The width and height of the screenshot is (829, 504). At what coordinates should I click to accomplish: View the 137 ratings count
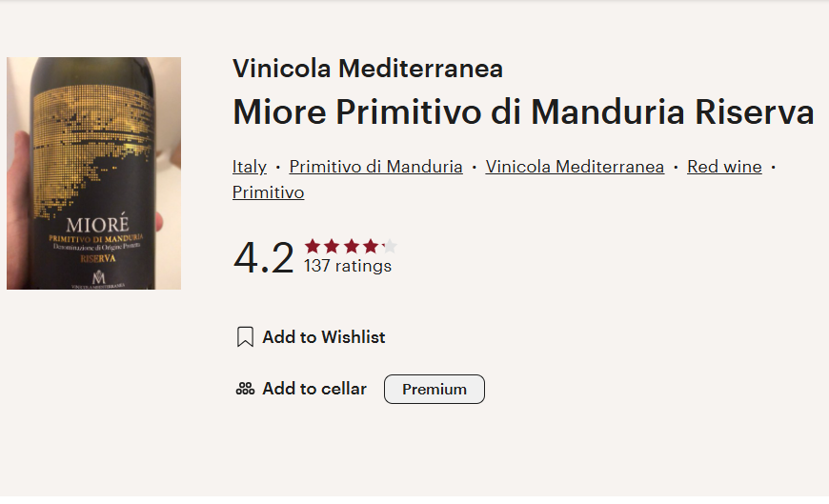coord(348,267)
